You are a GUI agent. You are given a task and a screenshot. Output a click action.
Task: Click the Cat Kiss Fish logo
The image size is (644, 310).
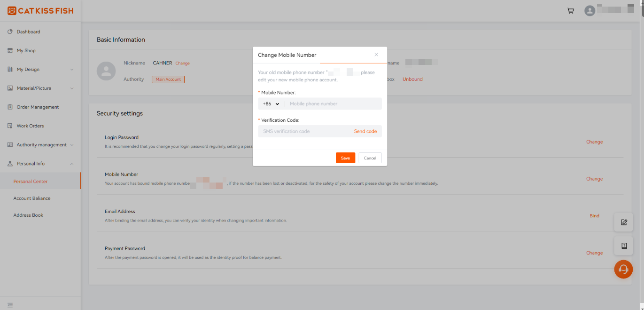point(40,11)
